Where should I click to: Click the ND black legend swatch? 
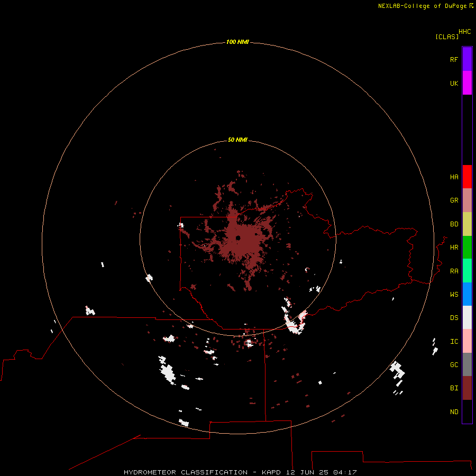[x=467, y=411]
